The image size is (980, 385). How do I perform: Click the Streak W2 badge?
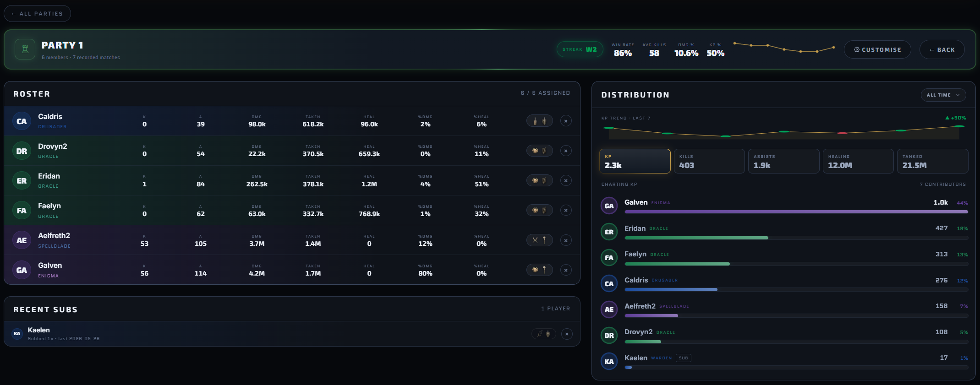coord(580,49)
